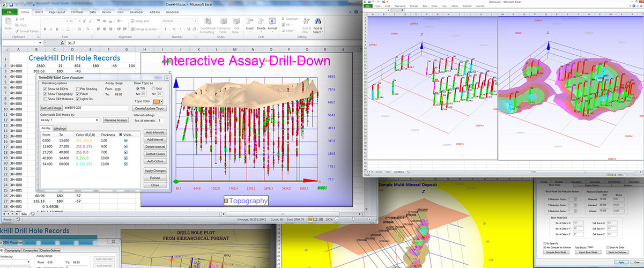Open the Name Box dropdown arrow
Image resolution: width=644 pixels, height=268 pixels.
(40, 43)
